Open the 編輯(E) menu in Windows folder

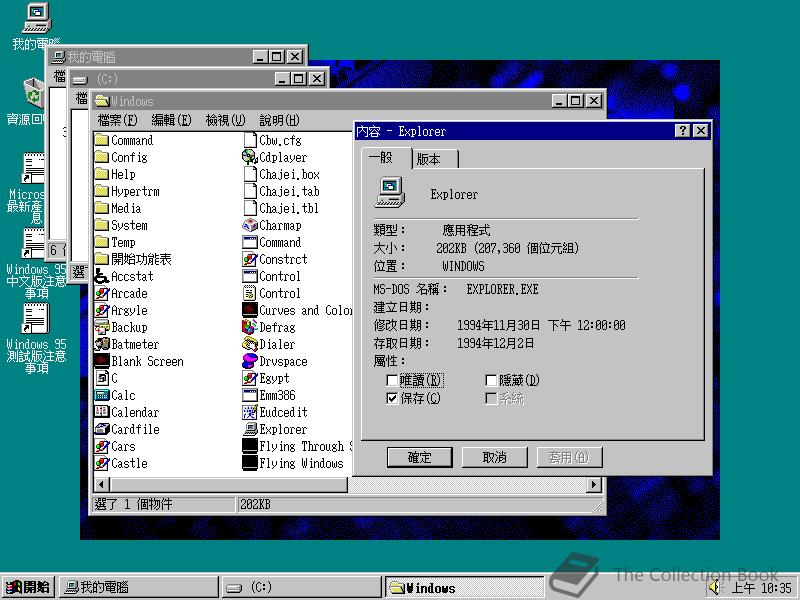click(x=171, y=120)
